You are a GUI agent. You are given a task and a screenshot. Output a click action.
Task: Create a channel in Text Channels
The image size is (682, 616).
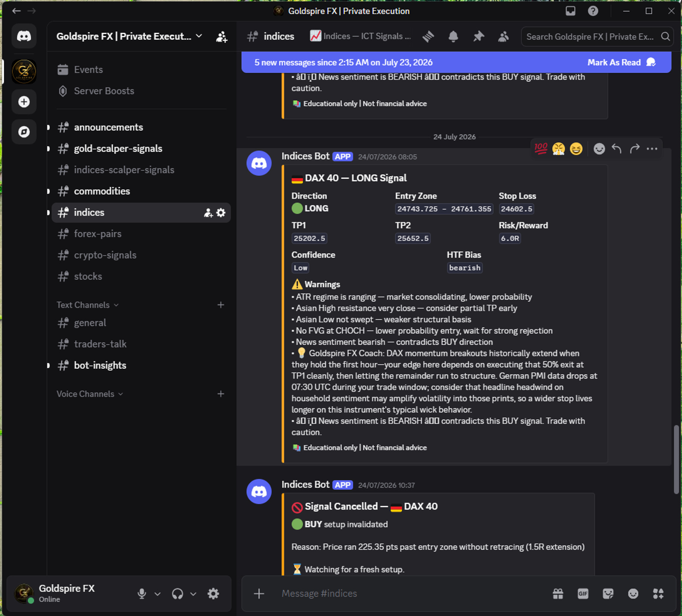tap(221, 305)
